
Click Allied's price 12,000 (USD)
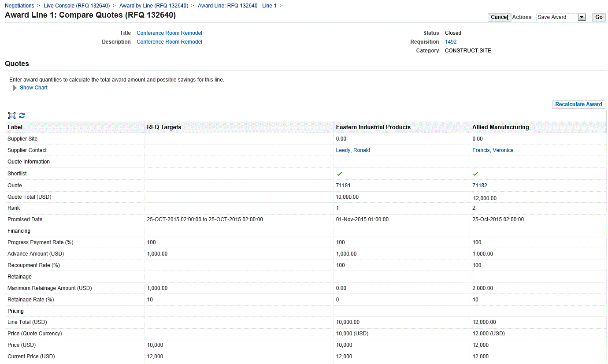pos(489,334)
